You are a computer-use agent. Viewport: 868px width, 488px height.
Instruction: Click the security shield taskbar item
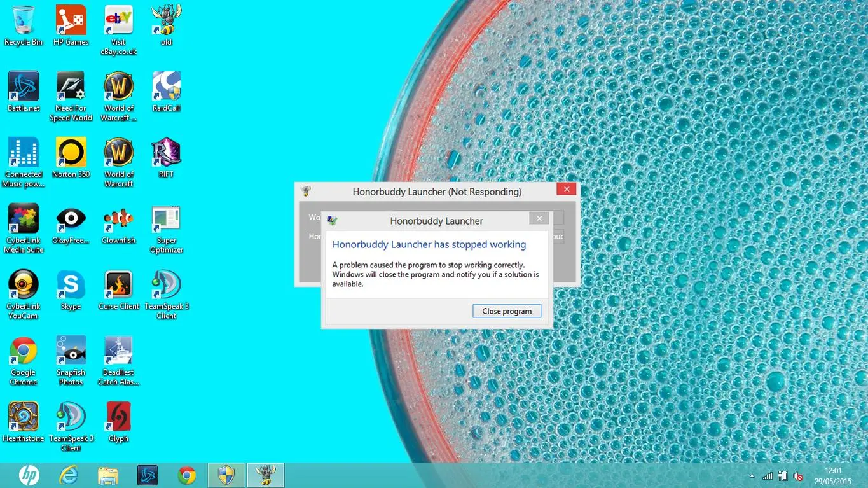pyautogui.click(x=226, y=475)
